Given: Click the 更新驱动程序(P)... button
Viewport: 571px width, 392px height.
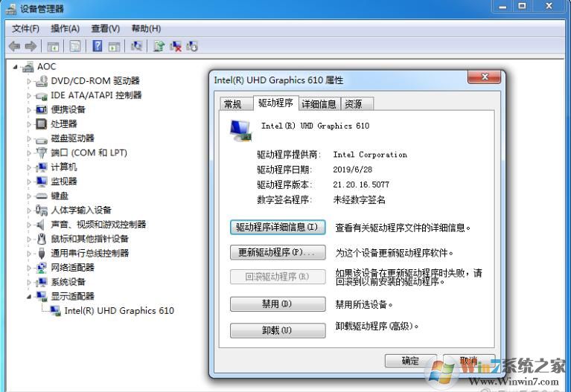Looking at the screenshot, I should (278, 252).
